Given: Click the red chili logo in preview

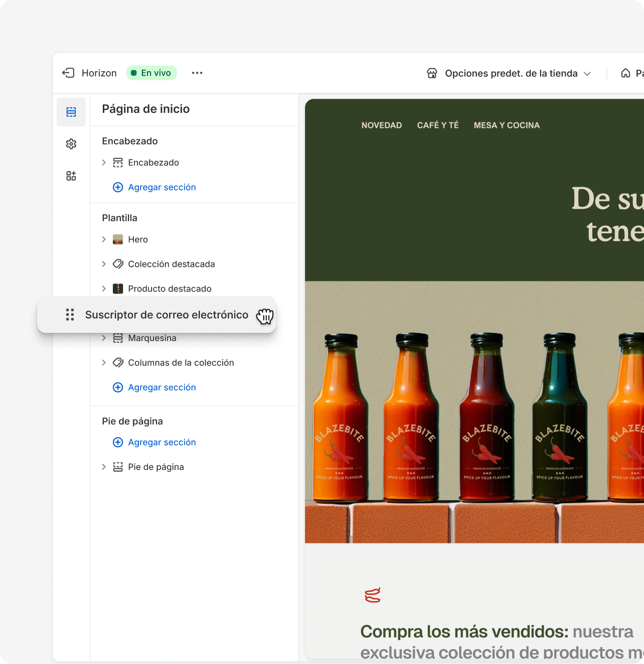Looking at the screenshot, I should [x=373, y=595].
